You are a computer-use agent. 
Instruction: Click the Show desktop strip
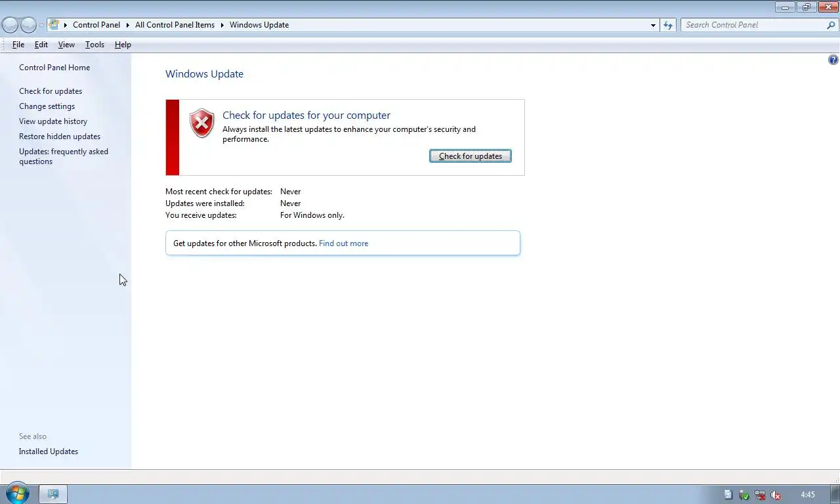click(x=835, y=494)
